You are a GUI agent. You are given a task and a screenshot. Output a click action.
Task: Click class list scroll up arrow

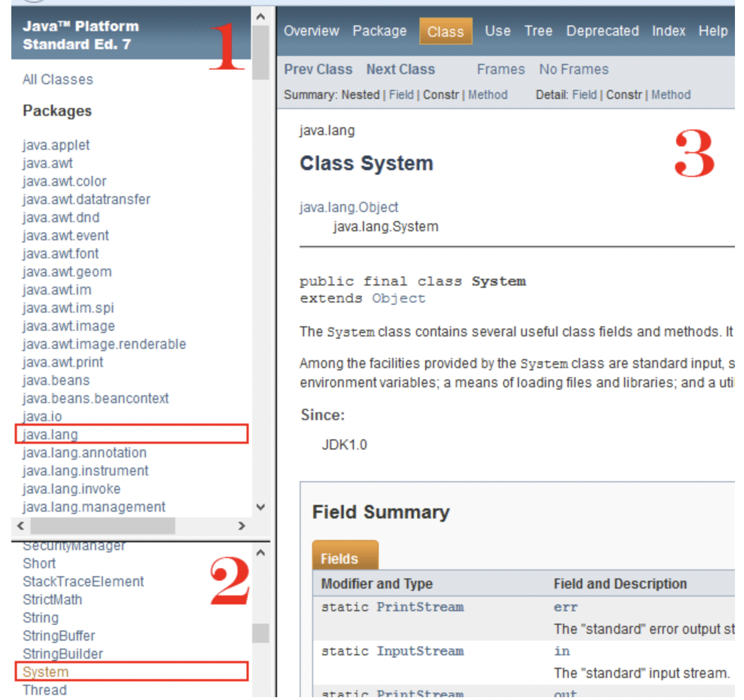(261, 552)
